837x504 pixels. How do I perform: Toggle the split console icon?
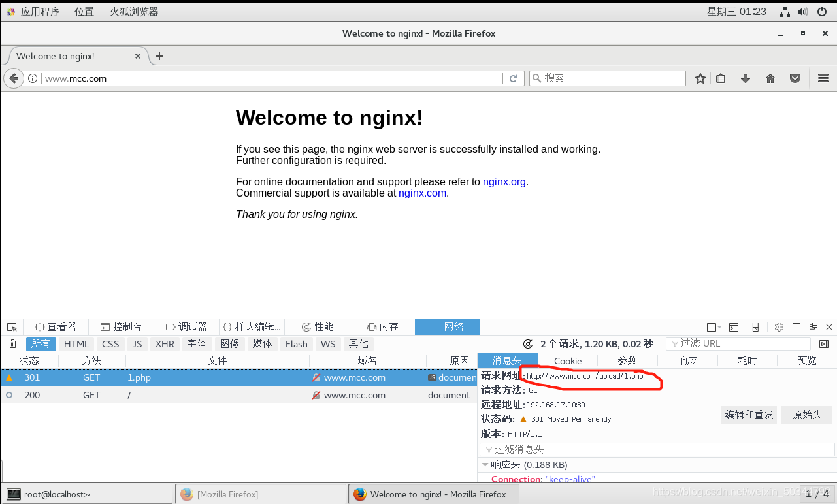734,327
